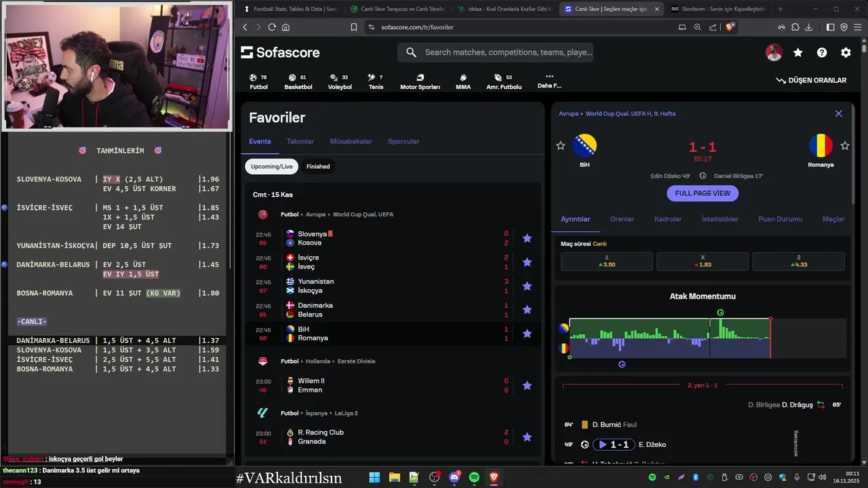
Task: Unfavorite the İsviçre-İsveç match star
Action: click(x=527, y=262)
